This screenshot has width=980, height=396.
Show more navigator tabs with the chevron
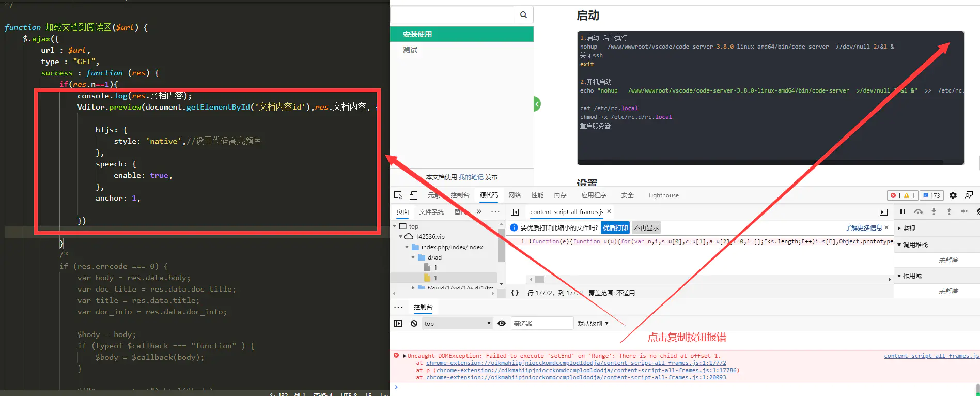tap(479, 212)
